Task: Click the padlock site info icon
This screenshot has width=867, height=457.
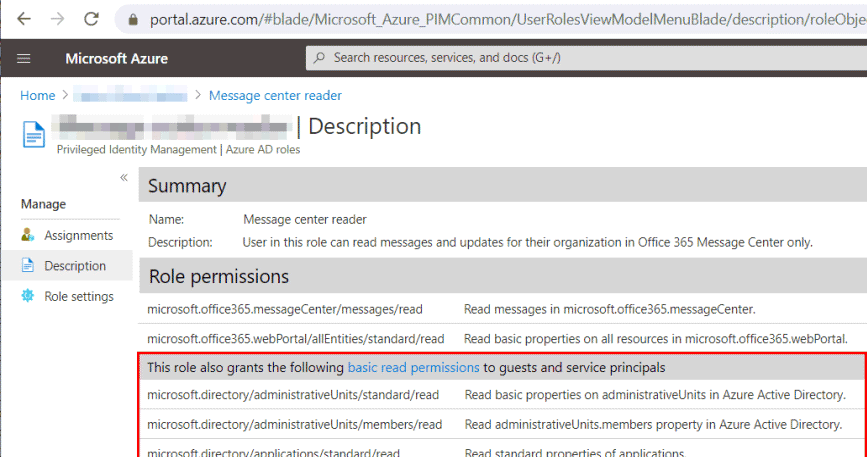Action: (132, 20)
